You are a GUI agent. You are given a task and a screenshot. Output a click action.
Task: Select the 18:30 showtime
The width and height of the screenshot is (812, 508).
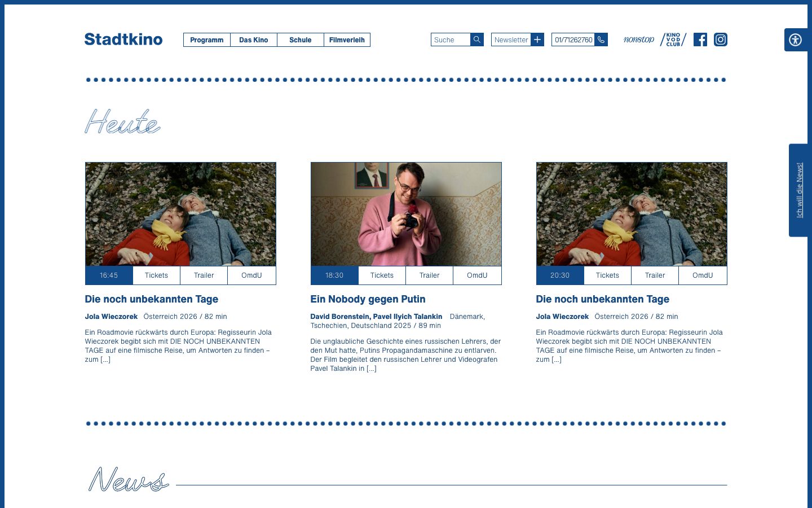334,275
